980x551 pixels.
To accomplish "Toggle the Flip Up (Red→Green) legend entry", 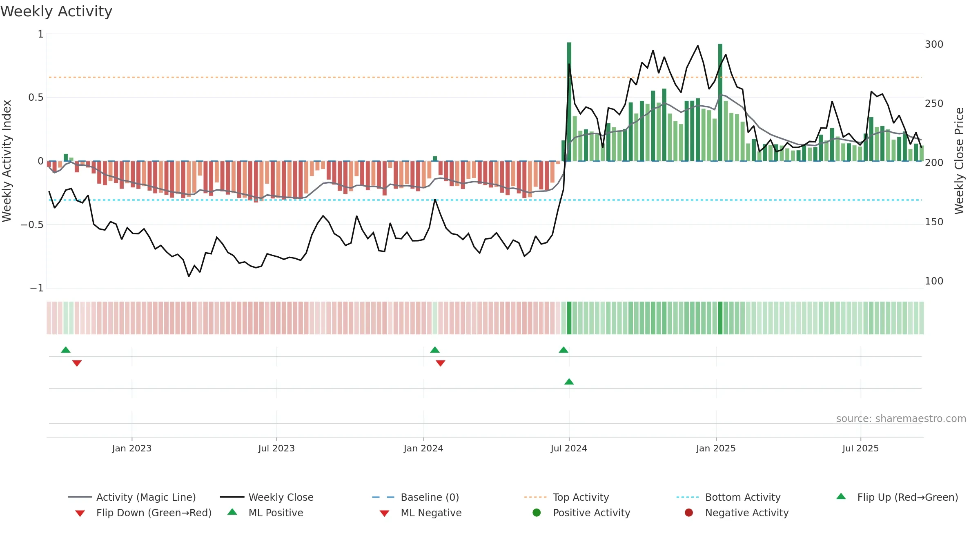I will click(x=897, y=497).
